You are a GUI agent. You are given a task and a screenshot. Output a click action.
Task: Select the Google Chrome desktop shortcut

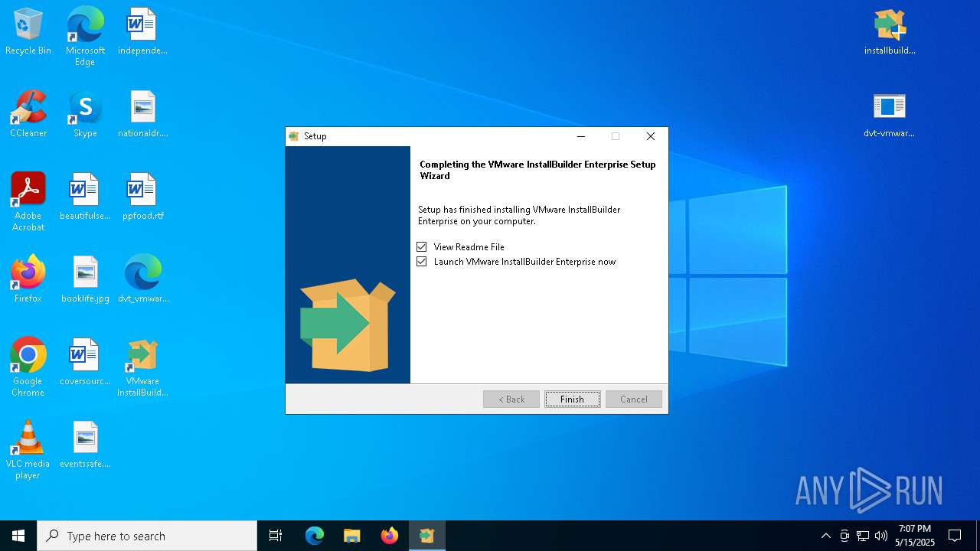coord(28,367)
